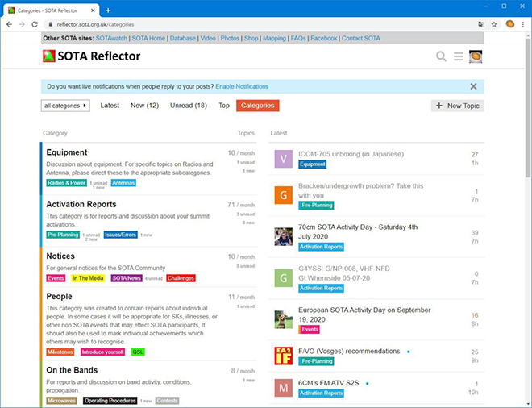Open the Database link

(182, 39)
